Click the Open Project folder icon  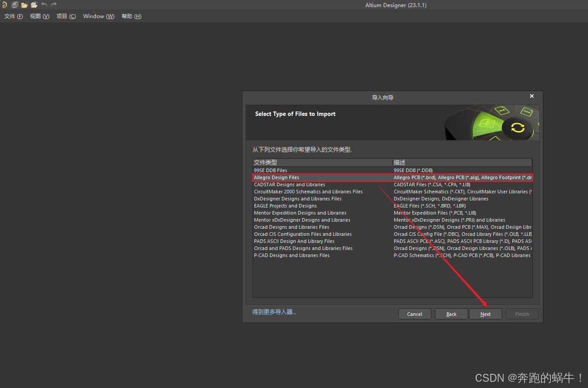(x=34, y=5)
